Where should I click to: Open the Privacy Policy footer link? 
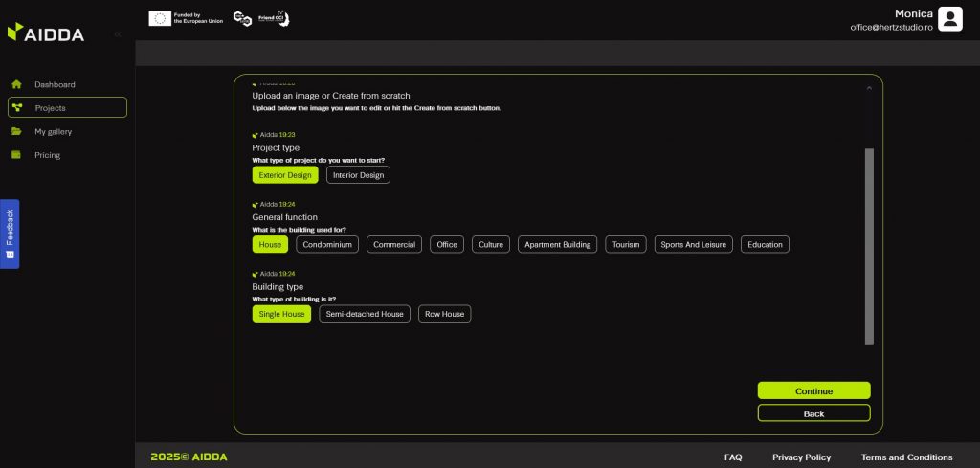coord(801,457)
